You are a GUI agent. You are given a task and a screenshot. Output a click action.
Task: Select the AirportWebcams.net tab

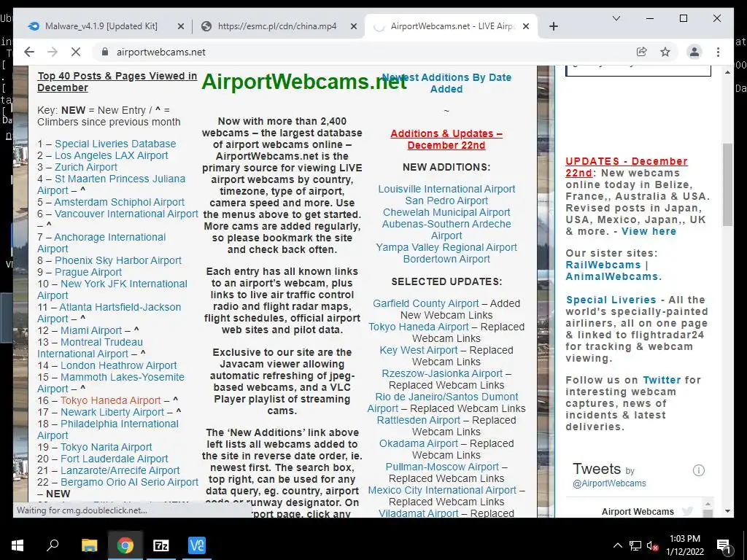pos(451,26)
